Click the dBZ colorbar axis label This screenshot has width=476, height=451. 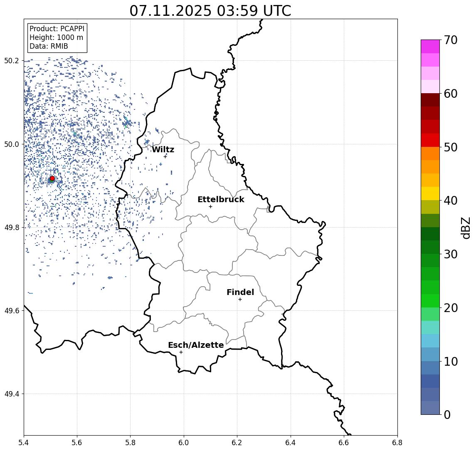466,228
